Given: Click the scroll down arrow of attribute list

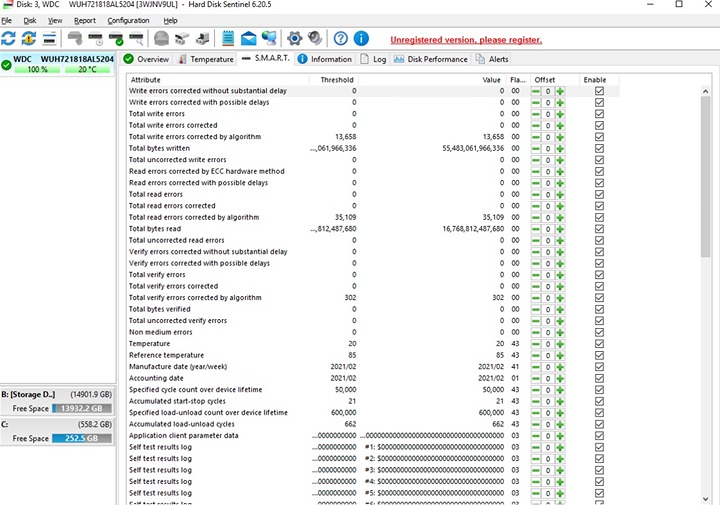Looking at the screenshot, I should [705, 499].
